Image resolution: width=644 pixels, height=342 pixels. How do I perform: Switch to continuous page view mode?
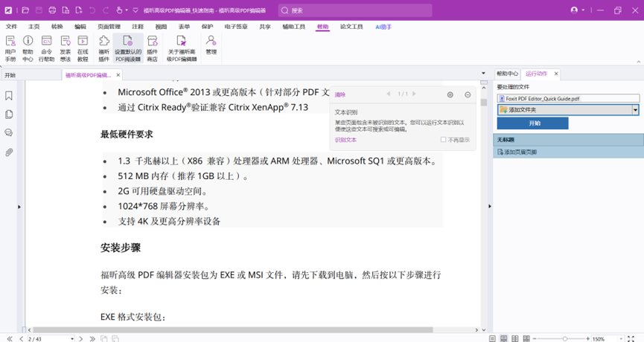click(503, 339)
